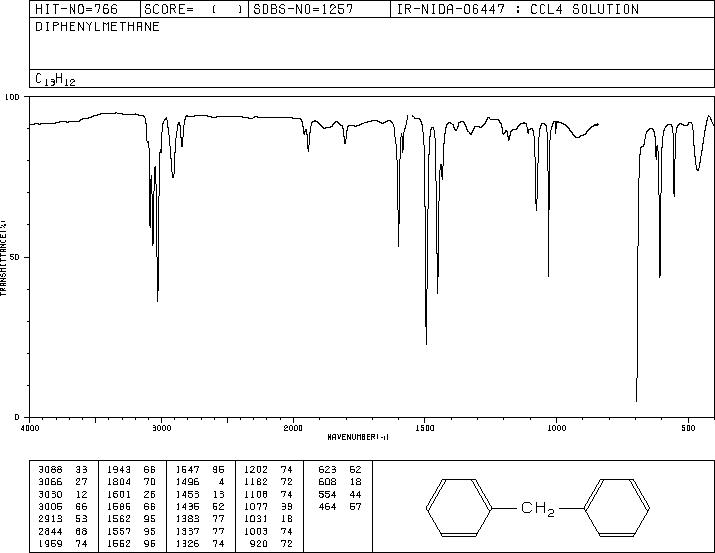715x553 pixels.
Task: Select peak table entry 554
Action: point(340,494)
